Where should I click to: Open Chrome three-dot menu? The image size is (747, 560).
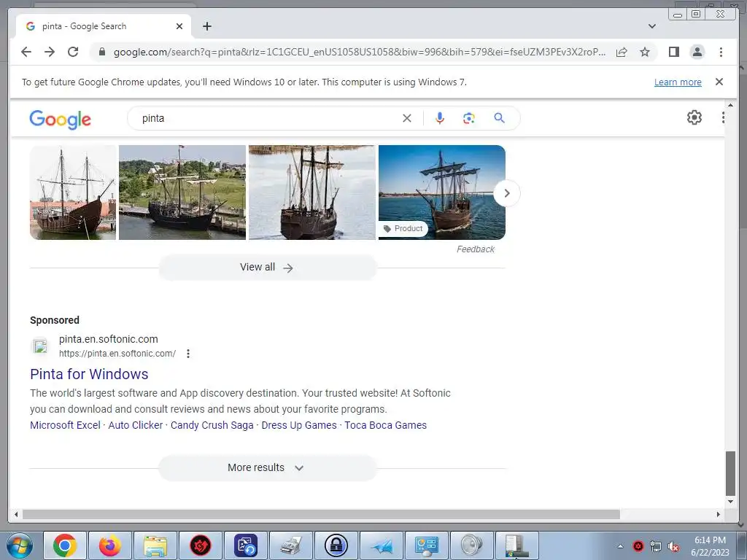[x=721, y=52]
